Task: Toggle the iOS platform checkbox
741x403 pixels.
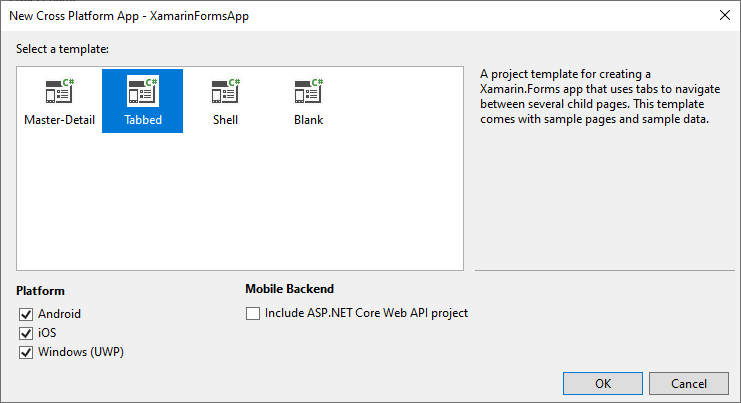Action: [26, 333]
